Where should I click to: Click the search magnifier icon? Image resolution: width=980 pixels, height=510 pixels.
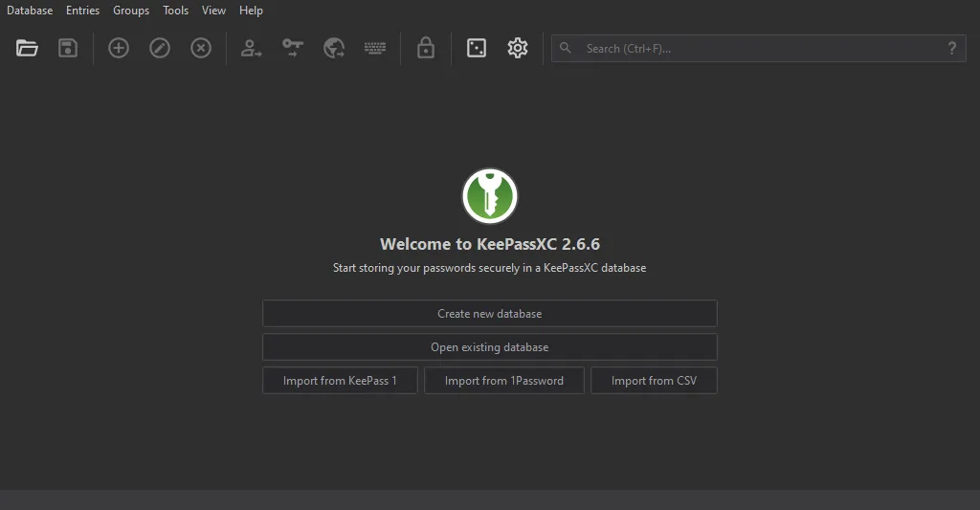pos(565,48)
